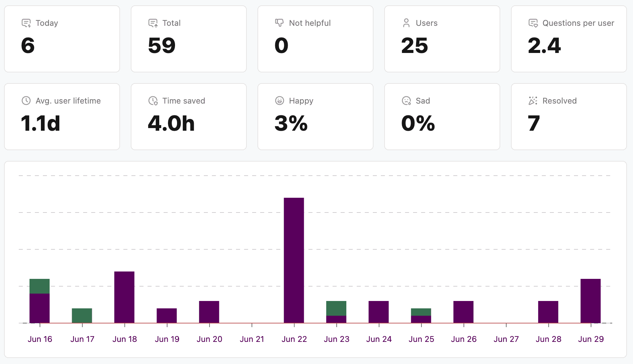Click the Time saved clock icon
Viewport: 633px width, 364px height.
pyautogui.click(x=153, y=101)
